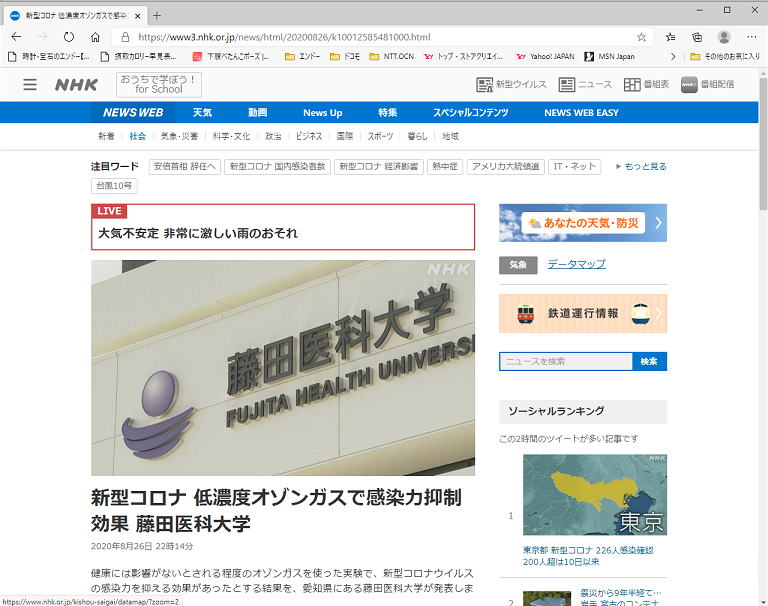Screen dimensions: 768x606
Task: Open 政治 category link
Action: [x=273, y=136]
